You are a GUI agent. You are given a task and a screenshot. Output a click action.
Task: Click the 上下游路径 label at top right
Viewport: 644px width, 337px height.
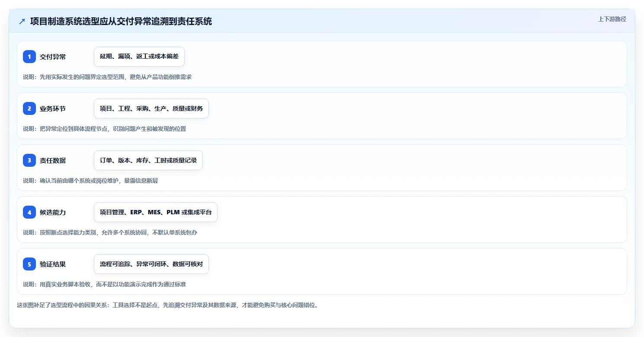coord(612,19)
